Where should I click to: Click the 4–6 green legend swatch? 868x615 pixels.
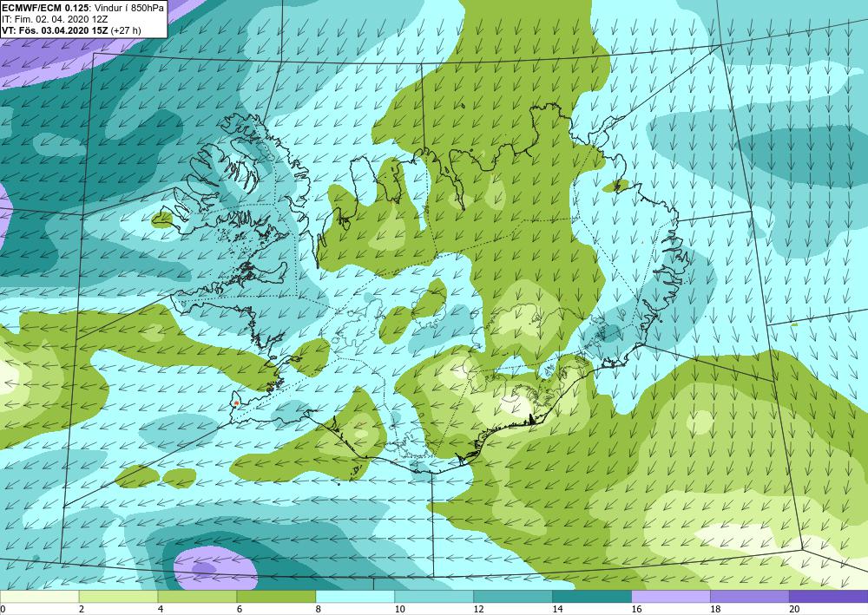pyautogui.click(x=197, y=597)
